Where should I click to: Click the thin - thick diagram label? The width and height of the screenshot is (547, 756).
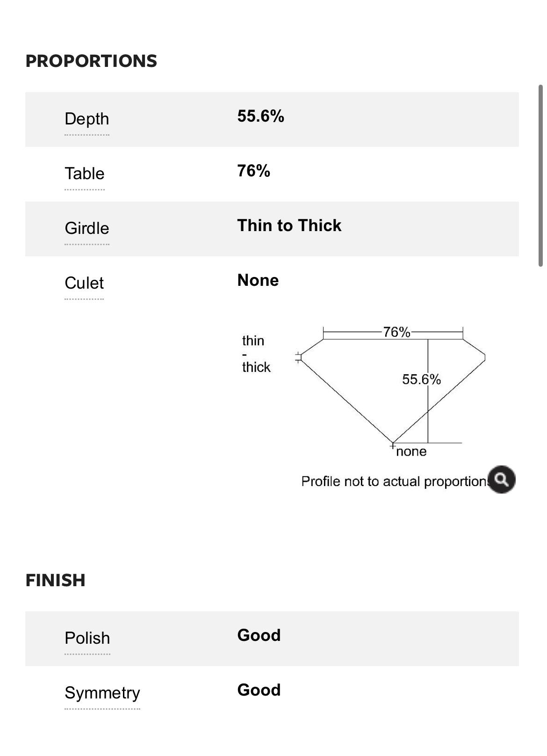point(256,354)
